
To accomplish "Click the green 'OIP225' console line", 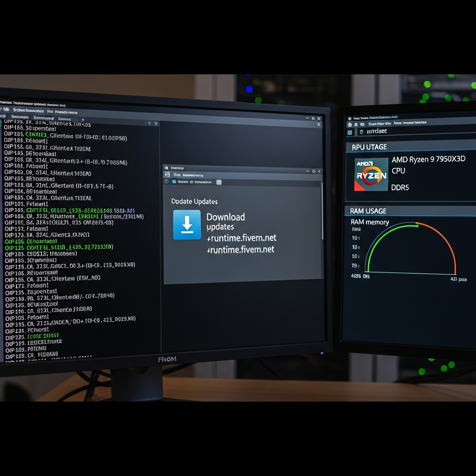I will pos(32,337).
